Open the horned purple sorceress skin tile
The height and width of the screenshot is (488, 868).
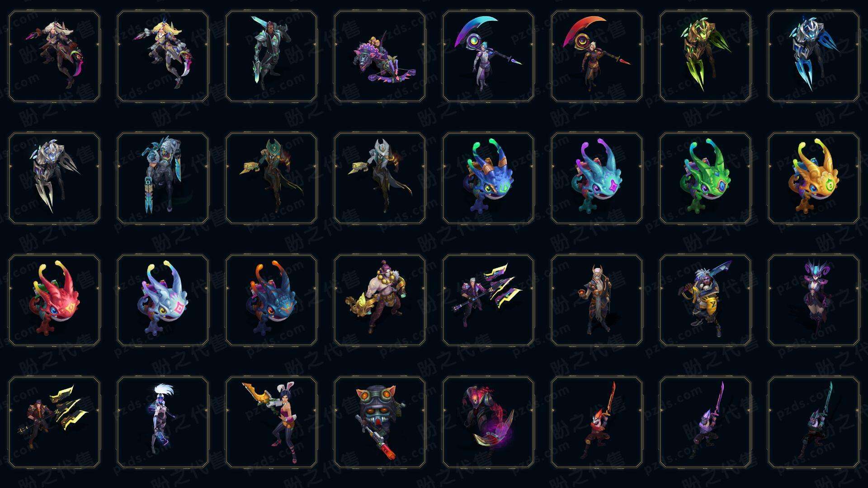click(x=814, y=300)
